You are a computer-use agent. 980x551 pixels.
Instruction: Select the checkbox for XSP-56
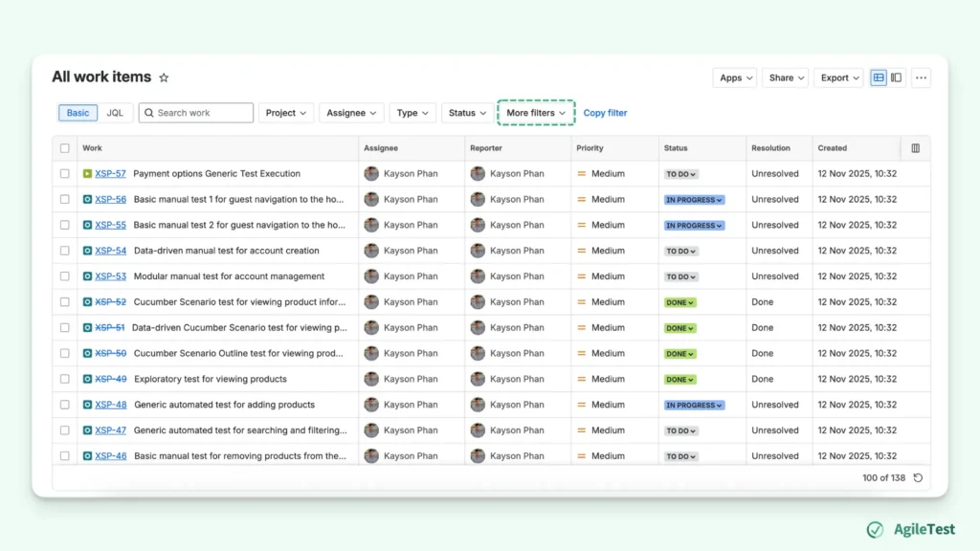[x=65, y=199]
